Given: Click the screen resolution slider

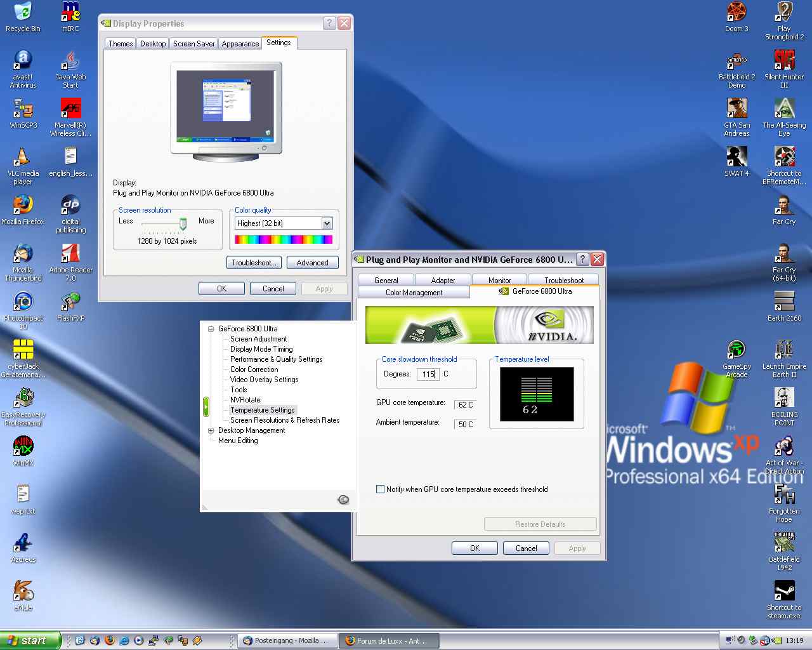Looking at the screenshot, I should point(183,223).
